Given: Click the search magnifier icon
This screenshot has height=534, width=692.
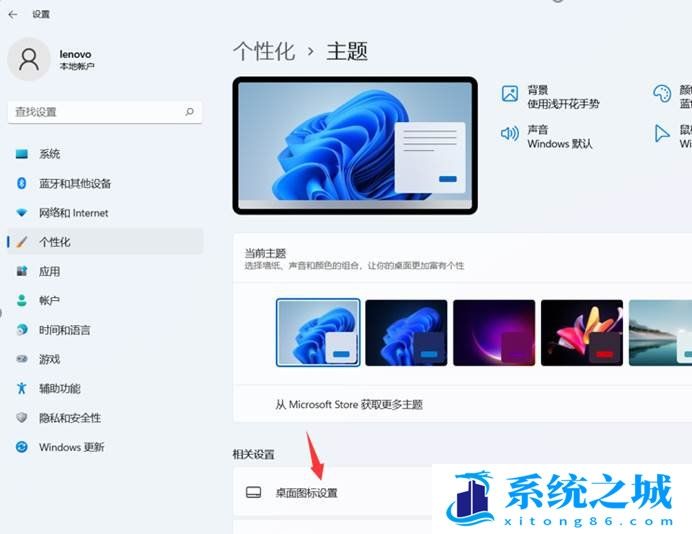Looking at the screenshot, I should coord(189,112).
